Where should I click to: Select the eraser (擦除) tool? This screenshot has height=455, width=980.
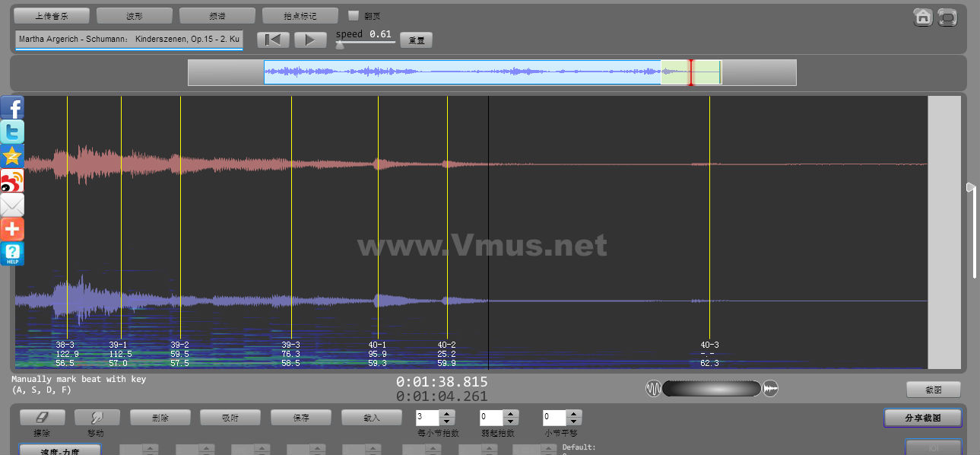point(42,418)
